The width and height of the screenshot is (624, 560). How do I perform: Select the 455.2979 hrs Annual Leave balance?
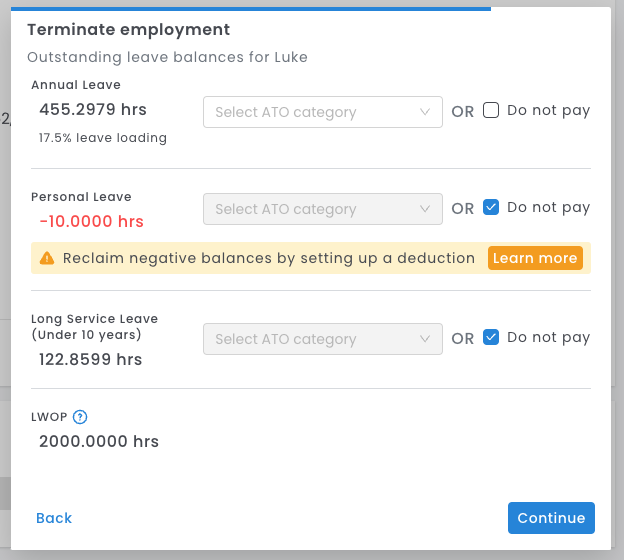pos(90,110)
